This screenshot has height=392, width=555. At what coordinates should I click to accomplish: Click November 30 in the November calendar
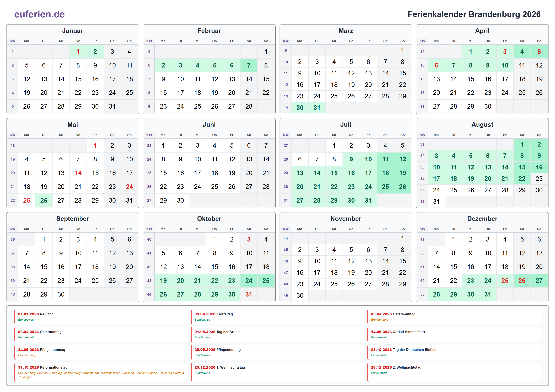coord(300,295)
